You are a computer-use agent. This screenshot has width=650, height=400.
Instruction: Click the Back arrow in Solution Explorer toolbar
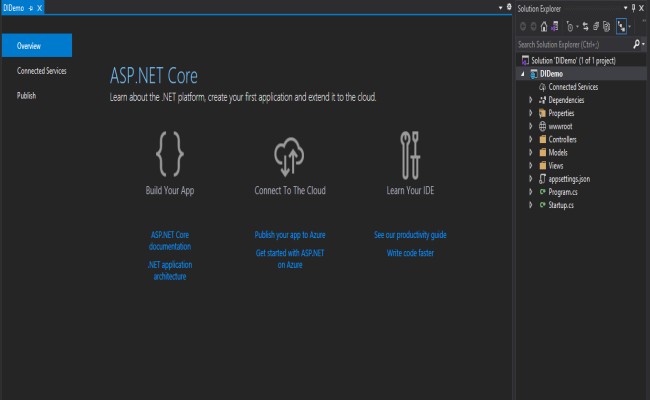click(523, 27)
